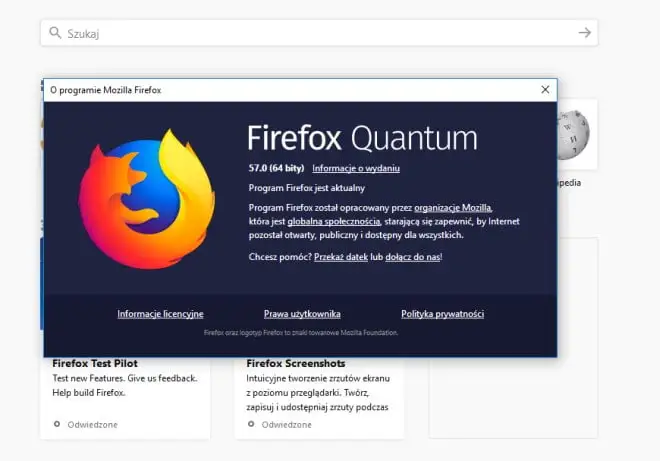This screenshot has width=660, height=461.
Task: Open Polityka prywatności link
Action: click(x=442, y=314)
